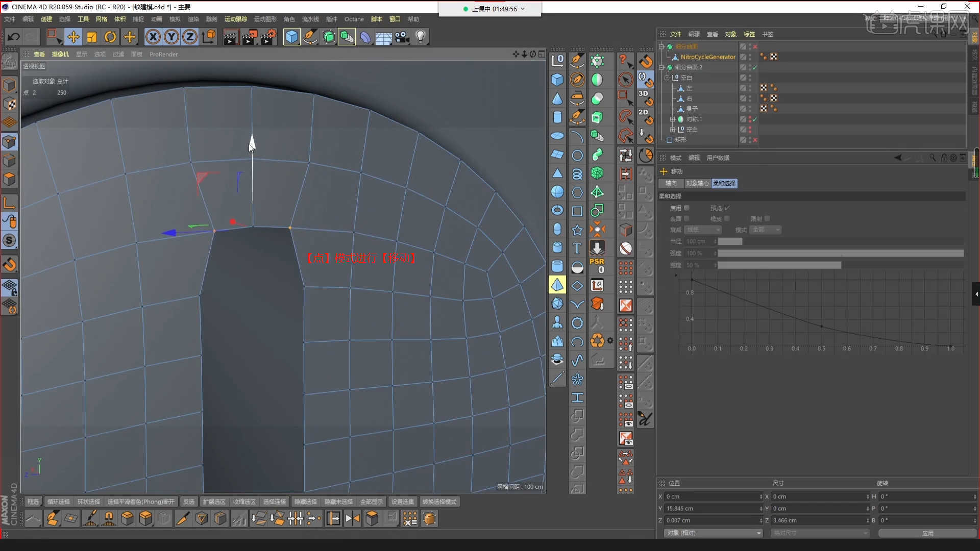Screen dimensions: 980x551
Task: Click the 反选 button
Action: (x=189, y=502)
